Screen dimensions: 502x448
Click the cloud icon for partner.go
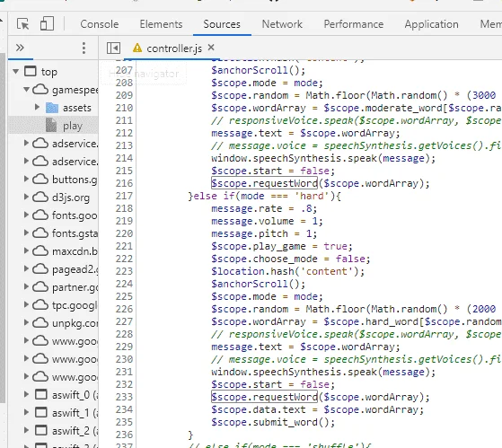point(40,286)
